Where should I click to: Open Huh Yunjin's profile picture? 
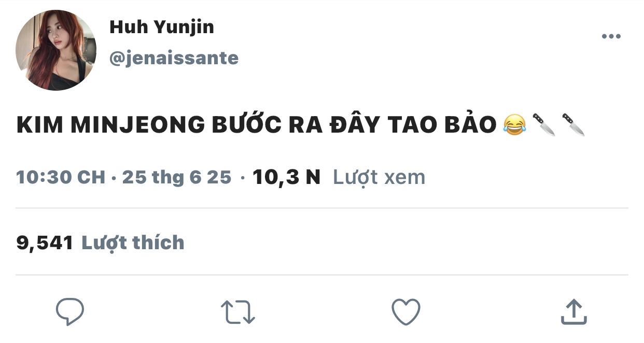tap(56, 50)
